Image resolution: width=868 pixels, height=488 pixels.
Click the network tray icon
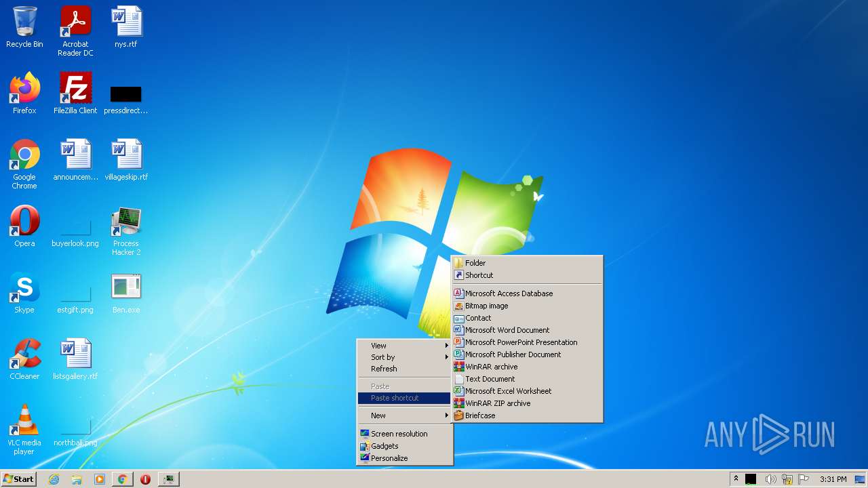[787, 479]
